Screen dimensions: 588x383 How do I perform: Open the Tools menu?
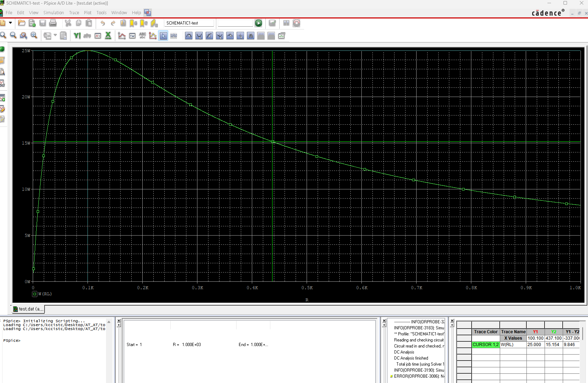tap(101, 13)
